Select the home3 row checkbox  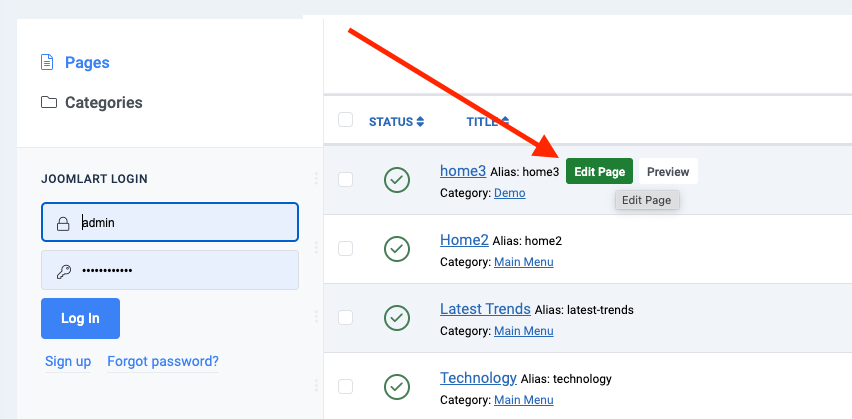click(x=346, y=180)
